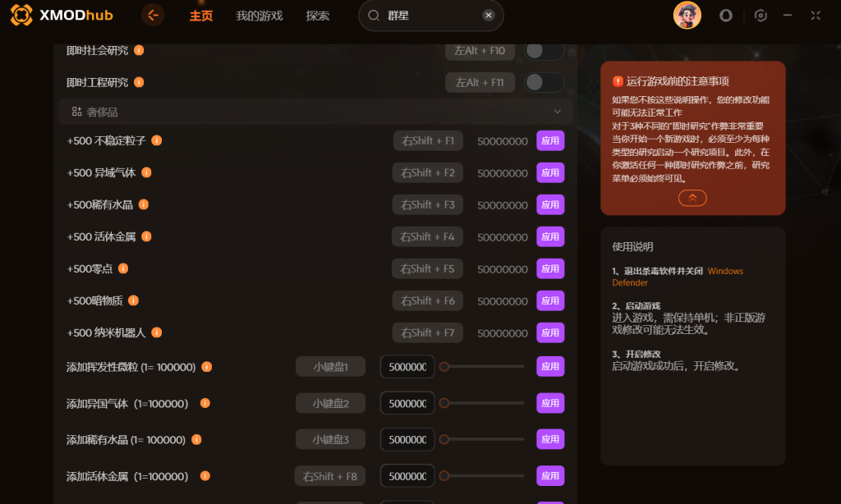The image size is (841, 504).
Task: Click info icon next to +500暗物质
Action: click(x=134, y=300)
